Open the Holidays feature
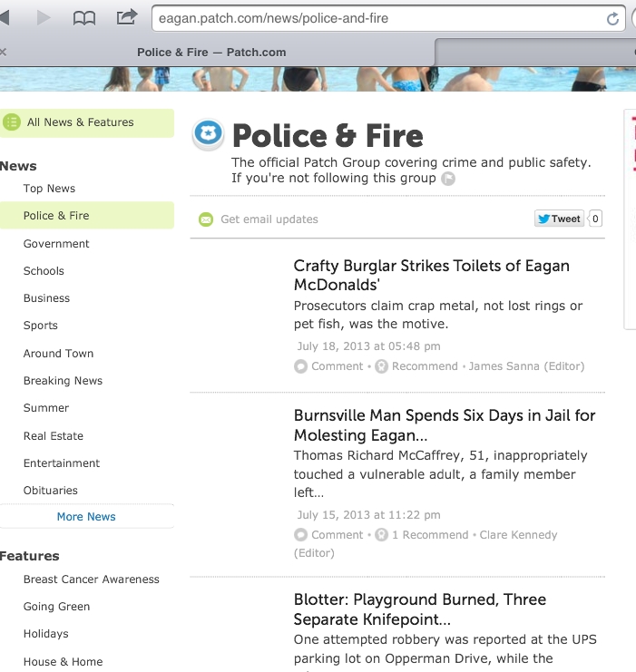 (x=46, y=634)
